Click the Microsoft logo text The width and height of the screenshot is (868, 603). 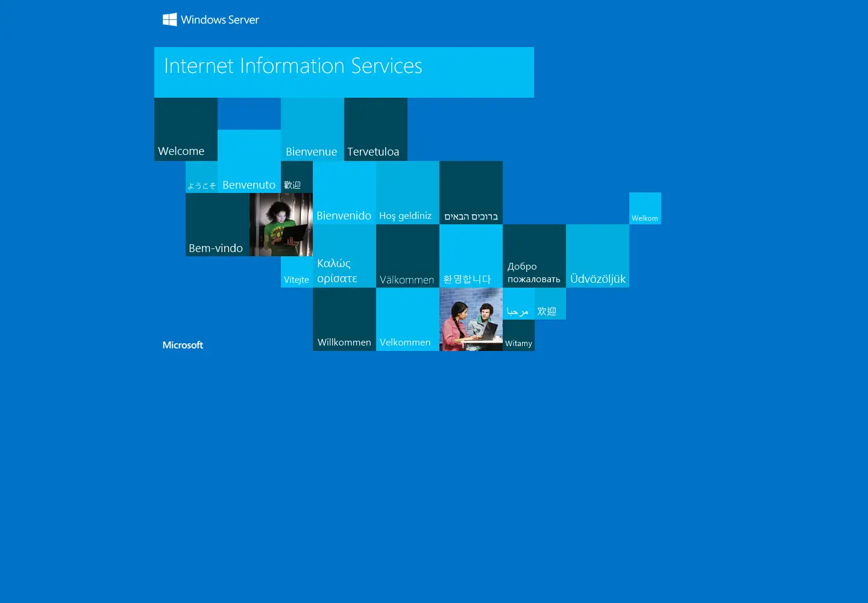click(x=183, y=345)
